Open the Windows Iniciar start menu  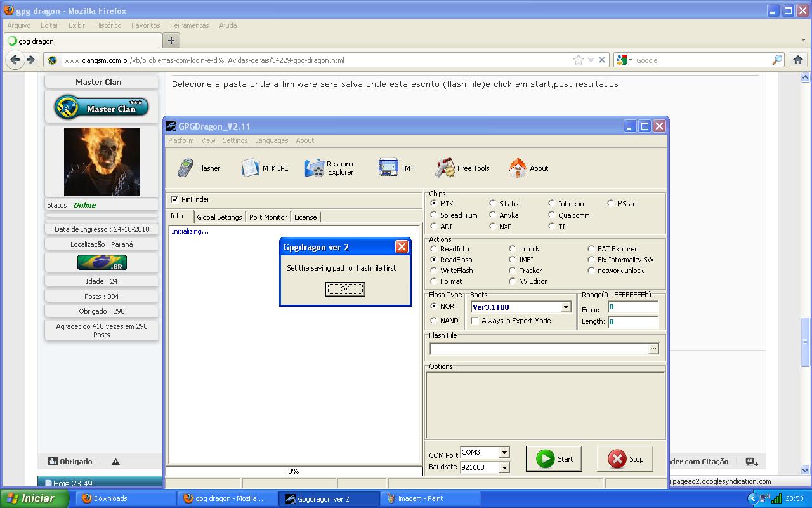[x=34, y=498]
